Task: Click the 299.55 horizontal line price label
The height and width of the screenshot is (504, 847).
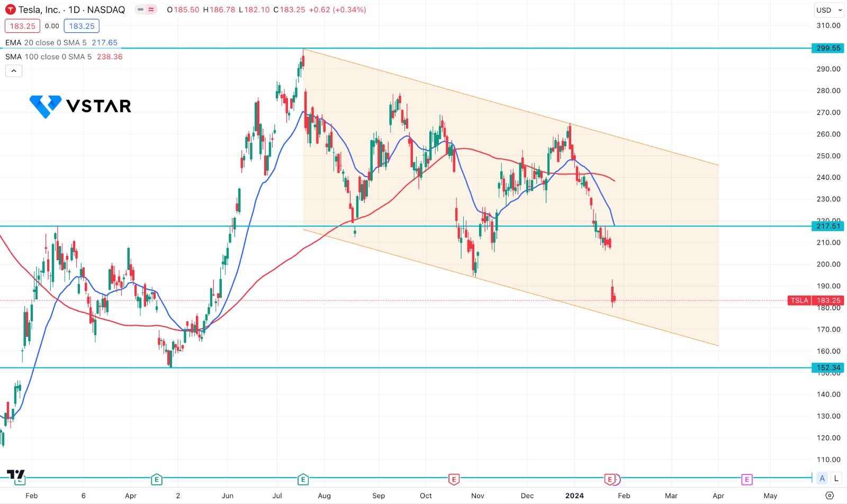Action: [828, 48]
